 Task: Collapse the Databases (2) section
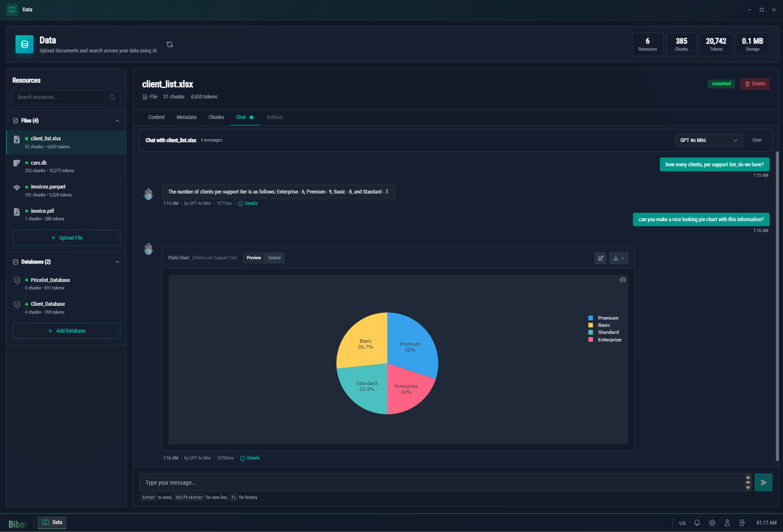click(117, 261)
